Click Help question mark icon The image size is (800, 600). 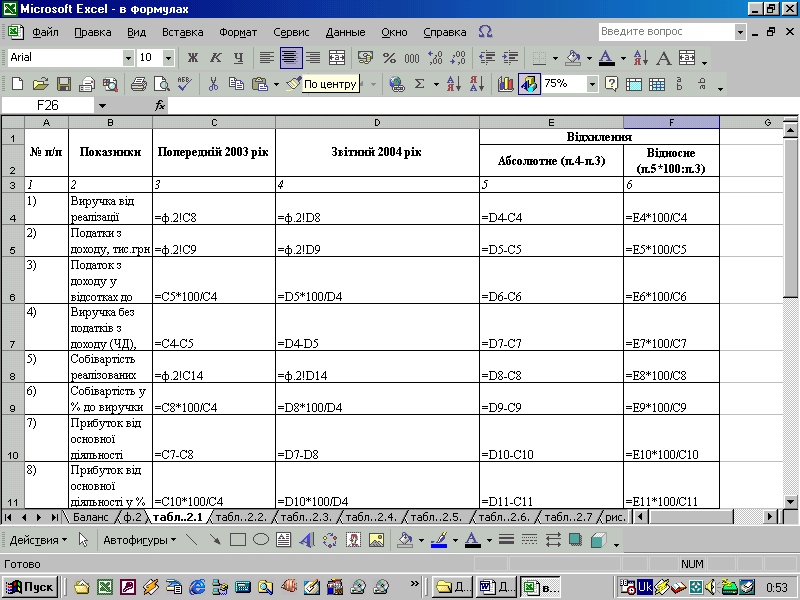pos(611,84)
